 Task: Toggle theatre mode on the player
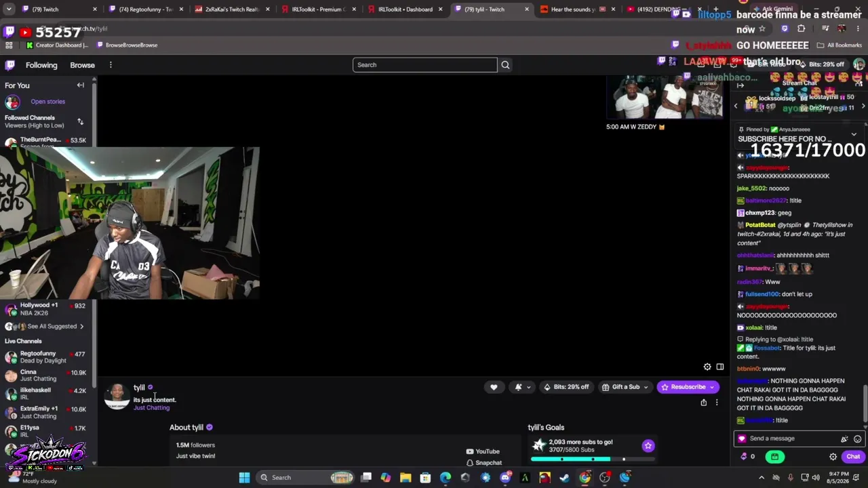click(x=720, y=367)
